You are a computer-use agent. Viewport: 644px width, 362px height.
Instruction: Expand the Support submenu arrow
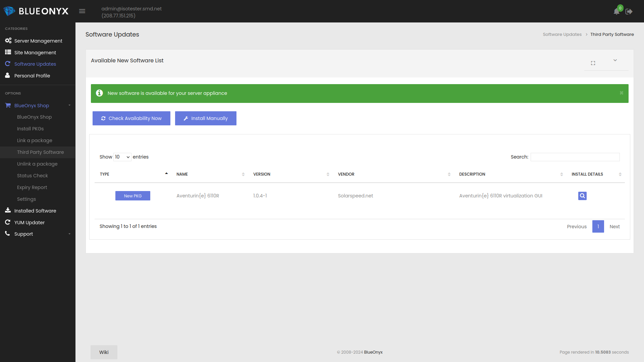pyautogui.click(x=69, y=234)
